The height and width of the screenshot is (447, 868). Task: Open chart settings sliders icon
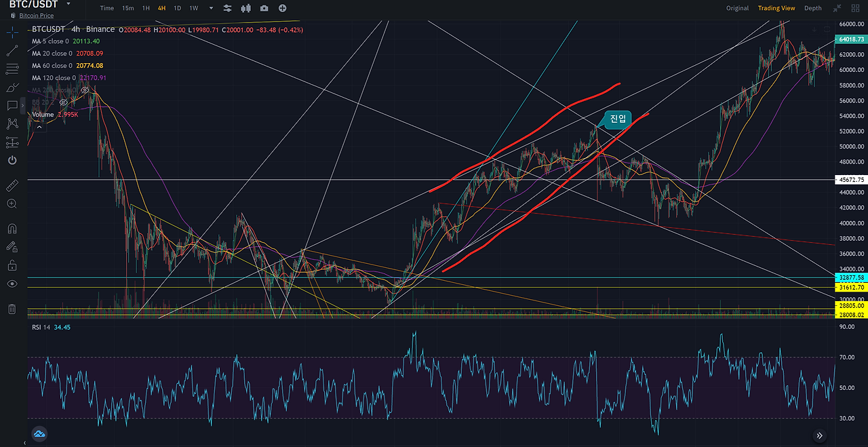(227, 8)
